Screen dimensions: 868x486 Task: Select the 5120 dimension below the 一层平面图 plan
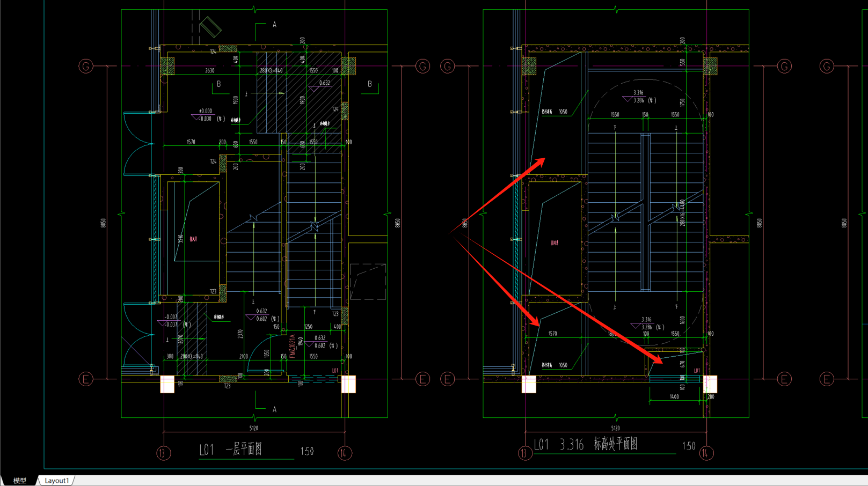pyautogui.click(x=254, y=428)
